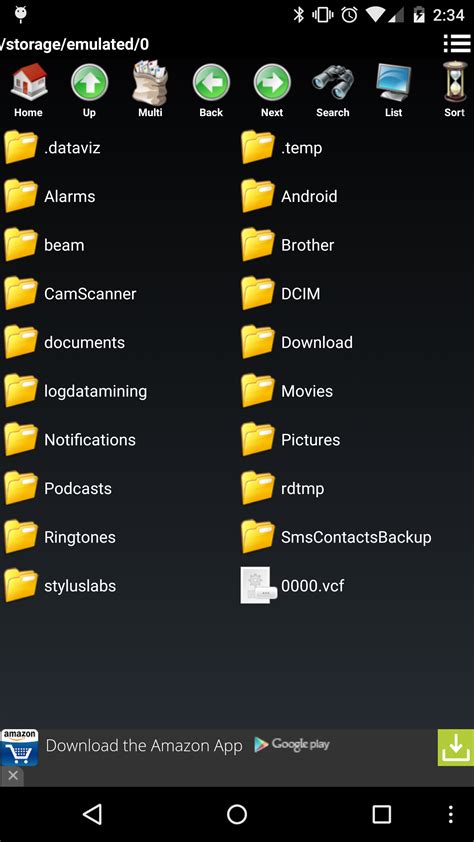This screenshot has width=474, height=842.
Task: Go to Home via house icon
Action: coord(28,82)
